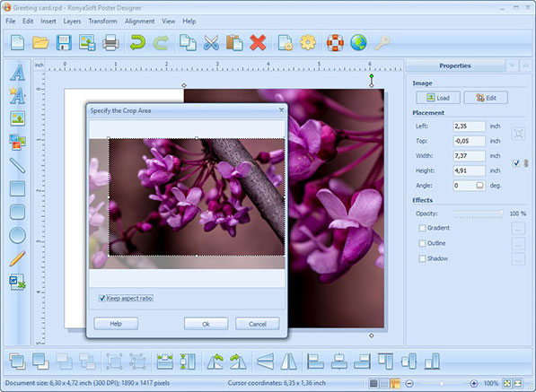Click the Edit image button
This screenshot has width=536, height=392.
486,98
